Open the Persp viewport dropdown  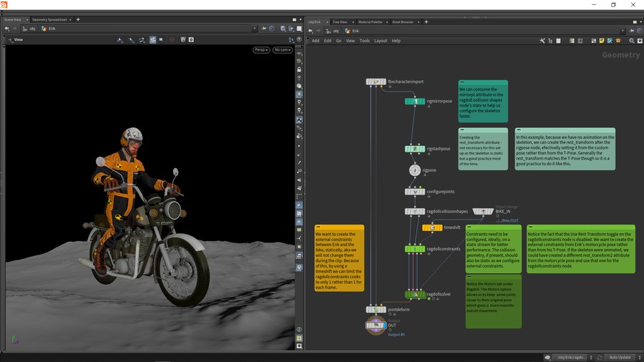pyautogui.click(x=261, y=50)
